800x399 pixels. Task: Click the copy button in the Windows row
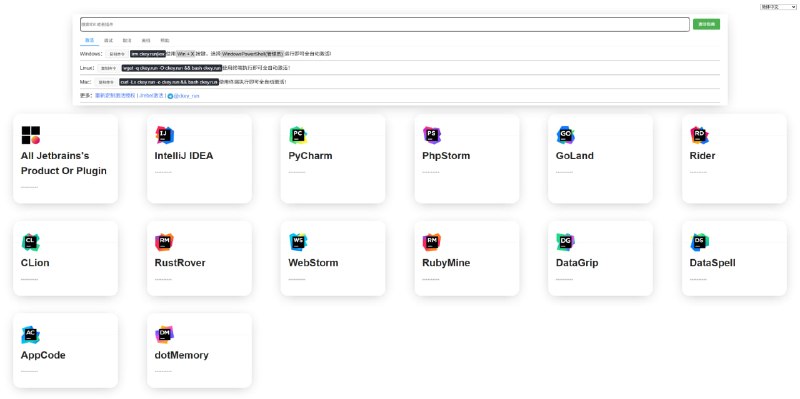pyautogui.click(x=117, y=54)
